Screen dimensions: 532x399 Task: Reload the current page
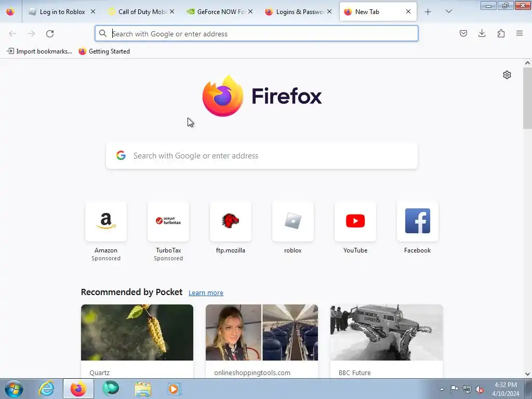[50, 34]
